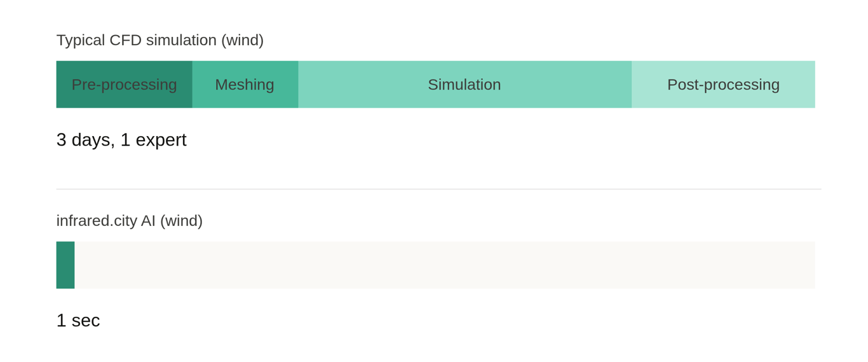Screen dimensions: 868x362
Task: Click the "Simulation" label in the bar
Action: point(465,85)
